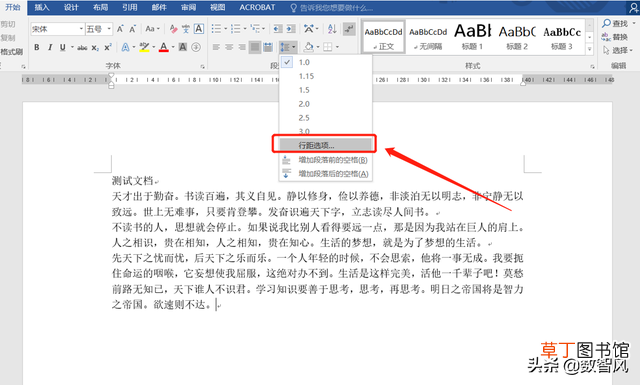Switch to 插入 ribbon tab
Screen dimensions: 640x385
(x=42, y=7)
